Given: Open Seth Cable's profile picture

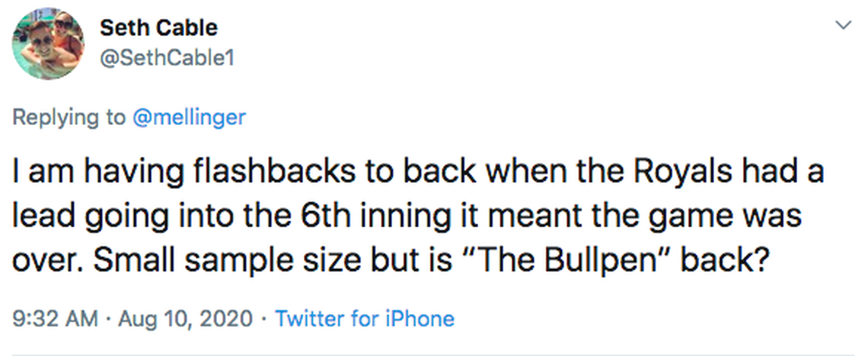Looking at the screenshot, I should pos(47,45).
